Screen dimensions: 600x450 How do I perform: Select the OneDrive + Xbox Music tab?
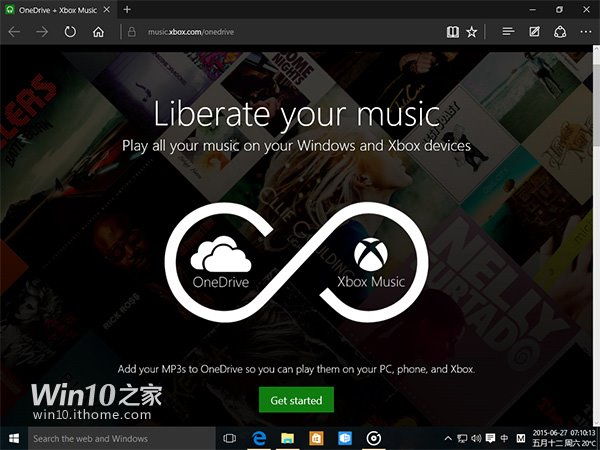pos(57,10)
